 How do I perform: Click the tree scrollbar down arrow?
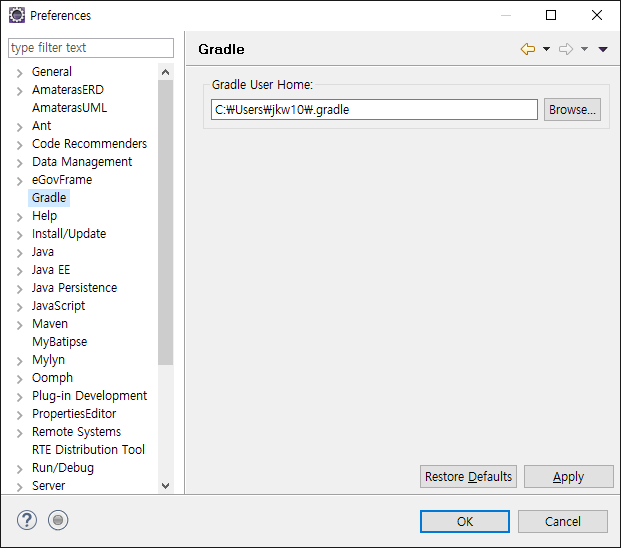coord(166,485)
